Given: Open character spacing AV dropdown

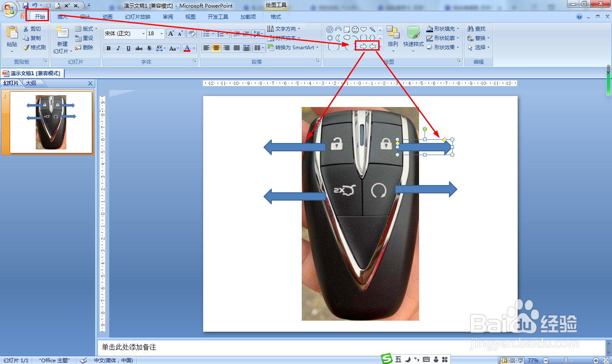Looking at the screenshot, I should pos(161,48).
